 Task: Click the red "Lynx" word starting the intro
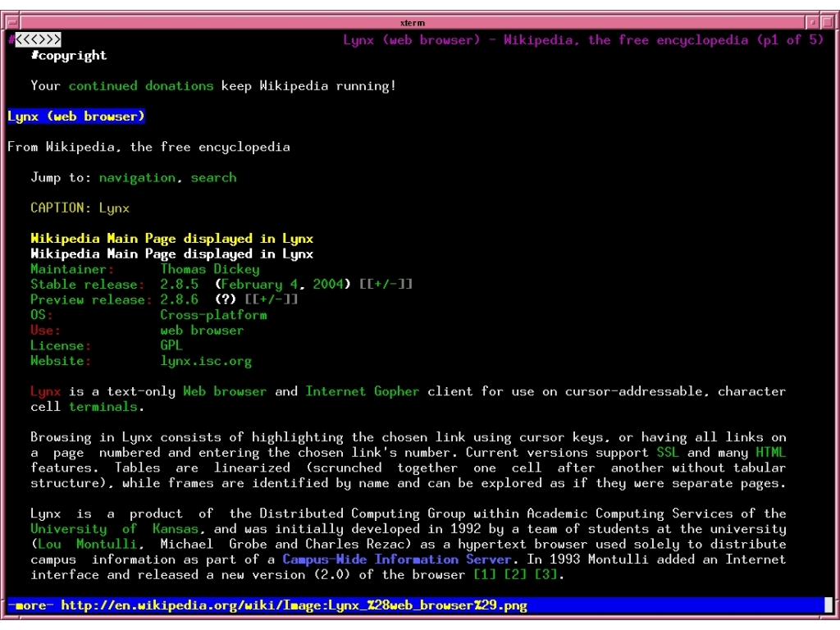click(46, 391)
